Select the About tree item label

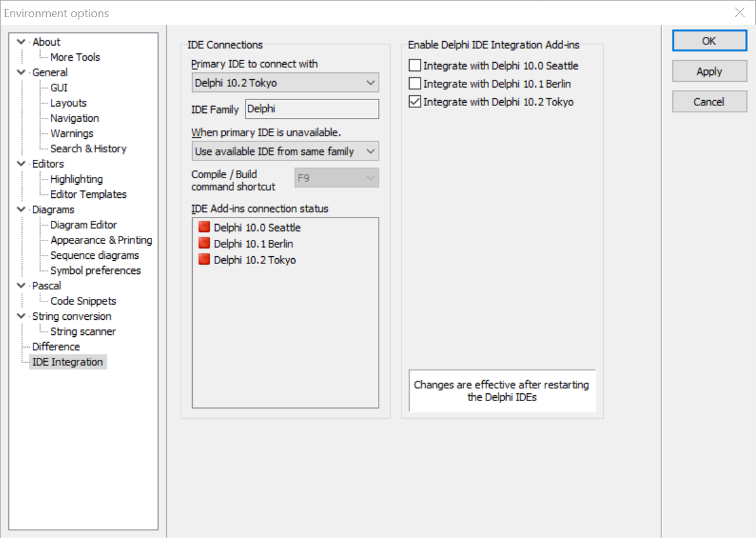pos(46,42)
